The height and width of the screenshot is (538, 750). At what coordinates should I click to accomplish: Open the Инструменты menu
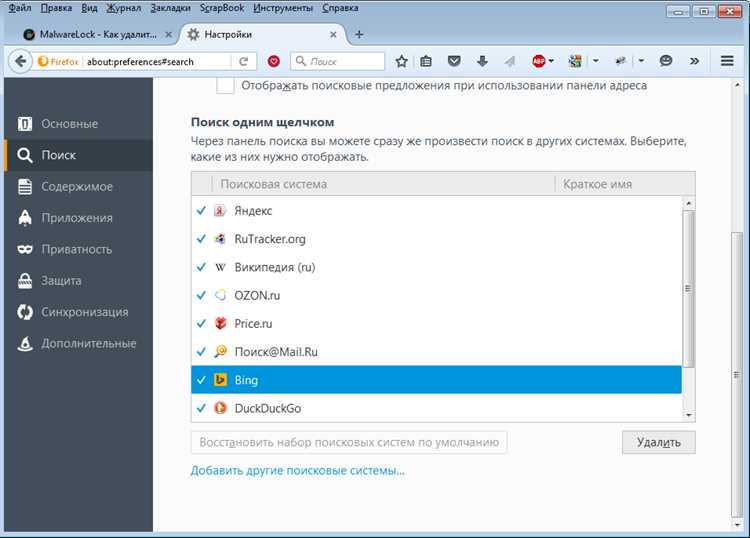pyautogui.click(x=283, y=8)
